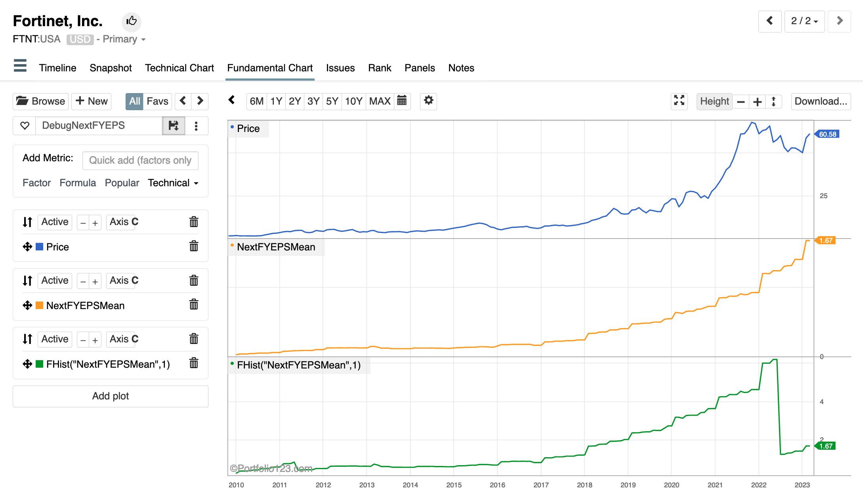
Task: Choose the Factor metric link
Action: (36, 183)
